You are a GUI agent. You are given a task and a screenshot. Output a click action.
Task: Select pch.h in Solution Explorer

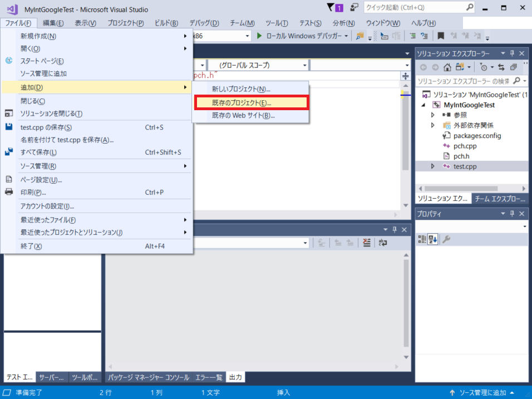461,156
